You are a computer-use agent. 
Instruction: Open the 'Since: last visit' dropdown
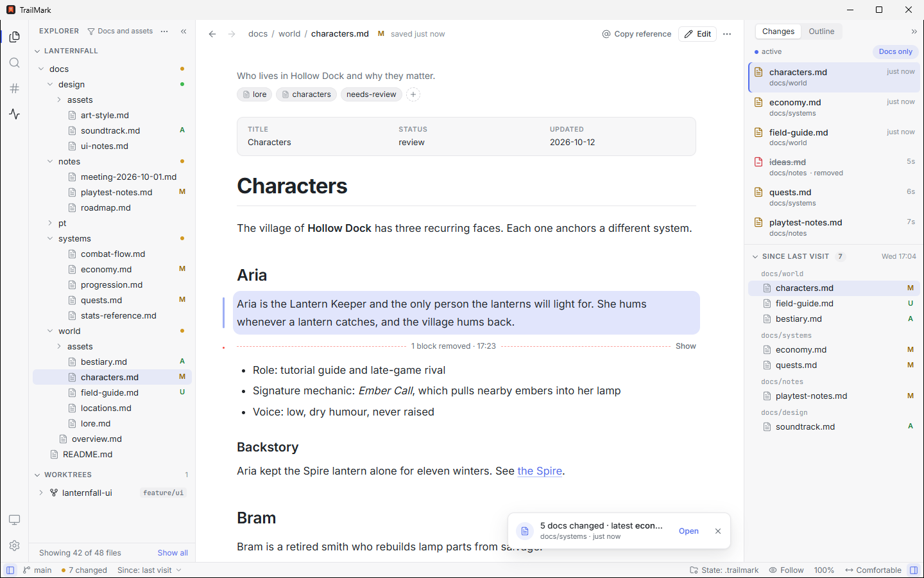click(x=150, y=570)
